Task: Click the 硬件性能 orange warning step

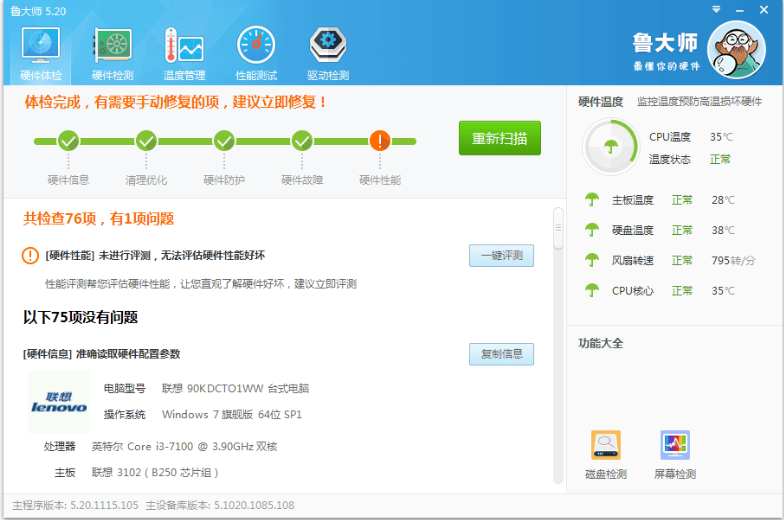Action: click(x=380, y=141)
